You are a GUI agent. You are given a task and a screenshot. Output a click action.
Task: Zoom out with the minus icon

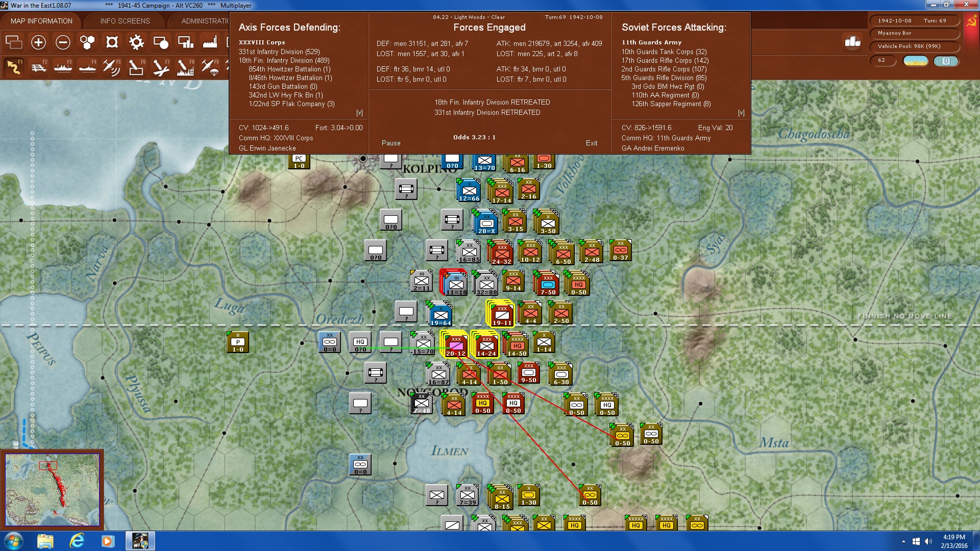[x=63, y=42]
